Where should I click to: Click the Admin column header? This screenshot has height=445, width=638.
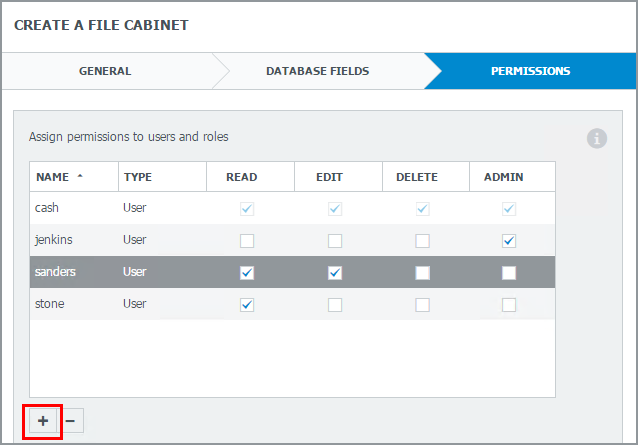pos(504,177)
